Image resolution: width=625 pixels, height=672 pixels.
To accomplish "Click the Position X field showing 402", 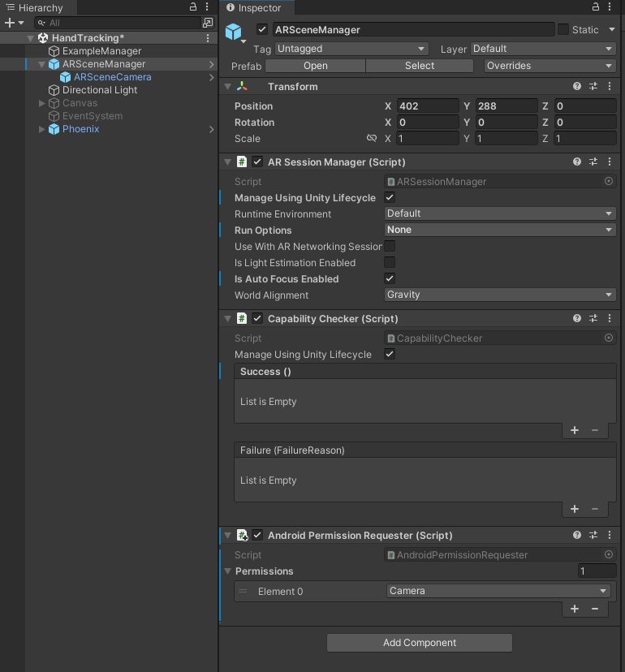I will pyautogui.click(x=428, y=106).
